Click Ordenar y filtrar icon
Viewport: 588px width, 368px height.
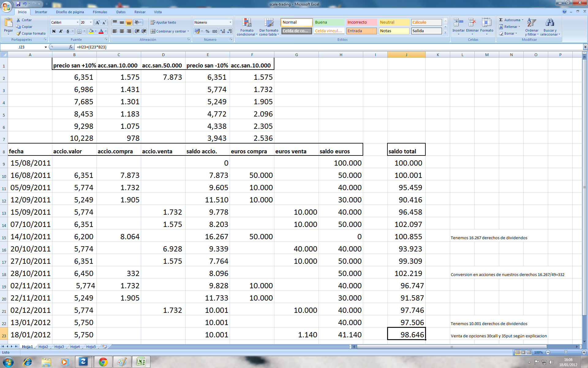[x=532, y=23]
